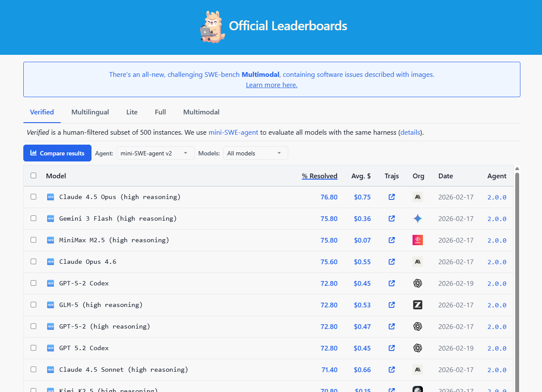Click the $0.53 average cost value

pos(362,305)
